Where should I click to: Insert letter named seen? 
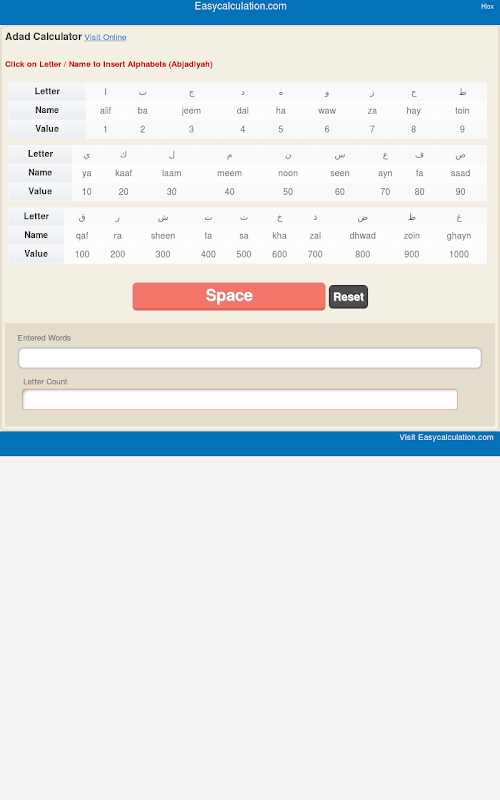point(340,173)
